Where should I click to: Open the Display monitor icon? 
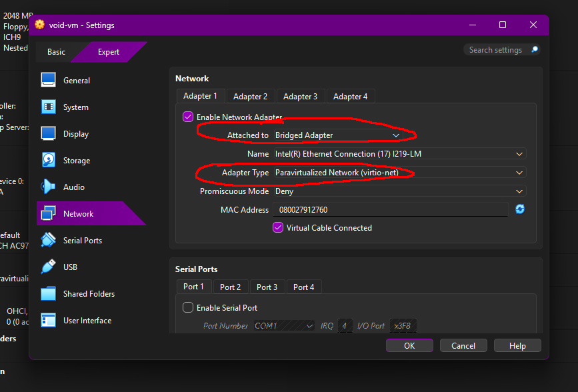coord(49,133)
